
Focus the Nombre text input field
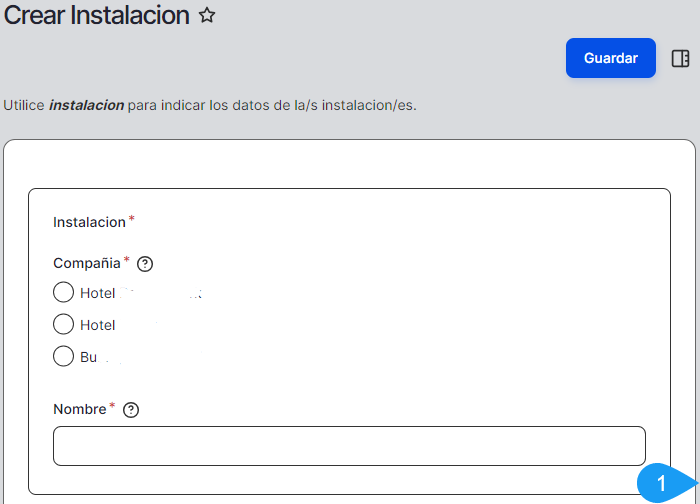349,446
